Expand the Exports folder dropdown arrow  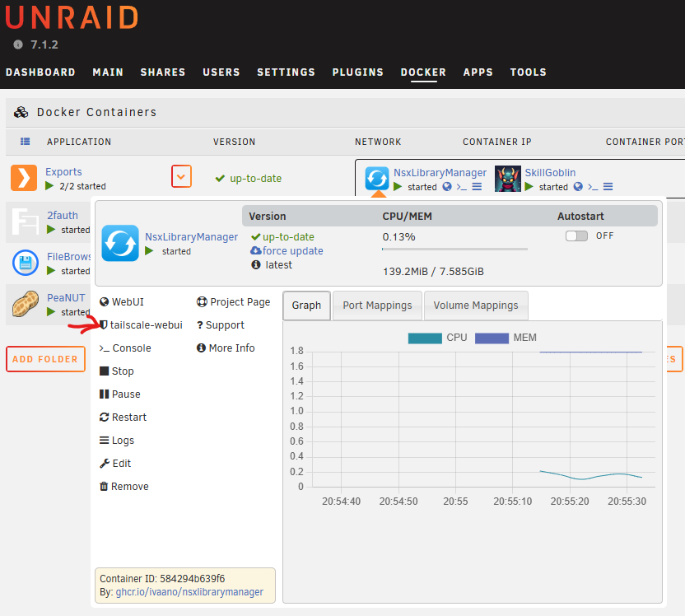point(181,176)
